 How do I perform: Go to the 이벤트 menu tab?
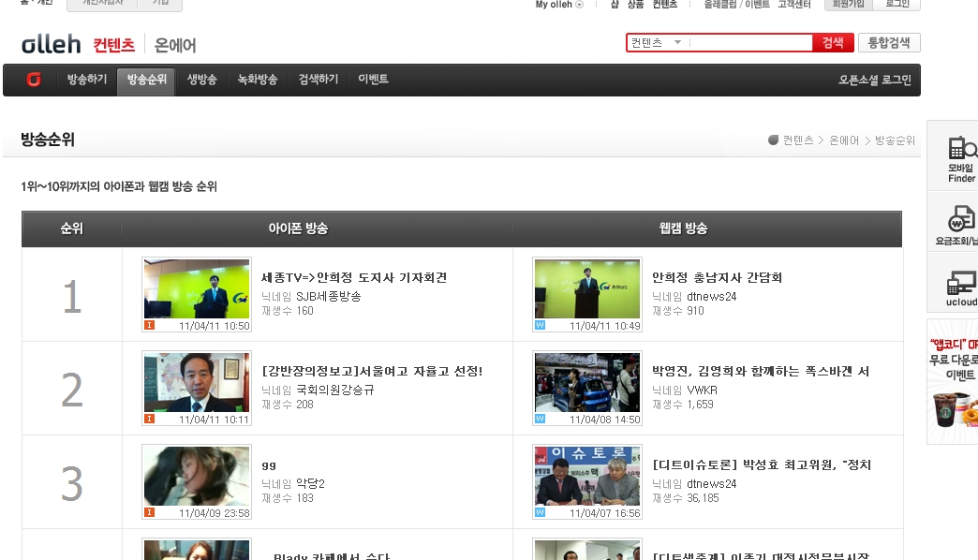point(373,80)
